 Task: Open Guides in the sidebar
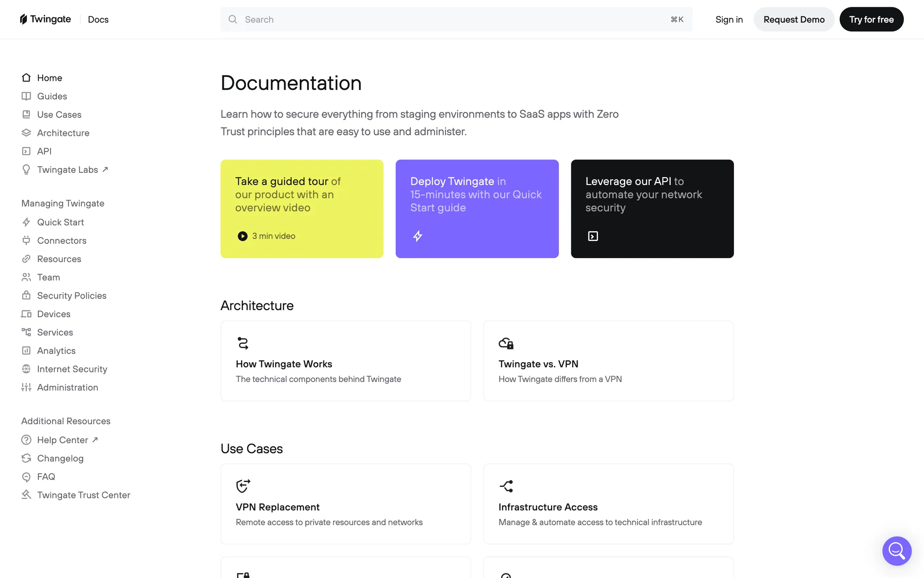pos(52,96)
